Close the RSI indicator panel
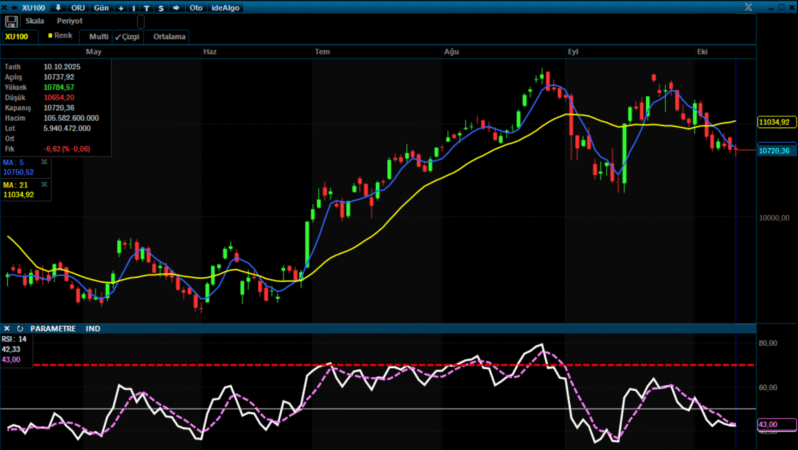This screenshot has height=450, width=798. tap(7, 328)
